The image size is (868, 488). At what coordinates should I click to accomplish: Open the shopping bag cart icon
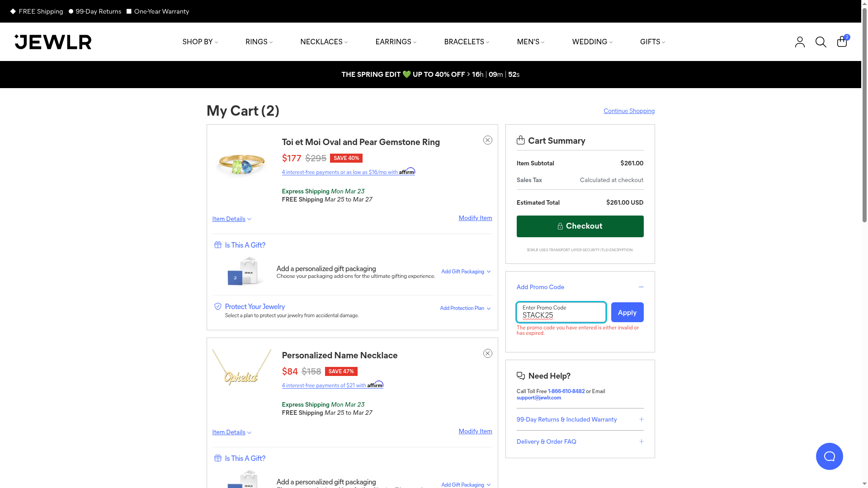pyautogui.click(x=842, y=42)
